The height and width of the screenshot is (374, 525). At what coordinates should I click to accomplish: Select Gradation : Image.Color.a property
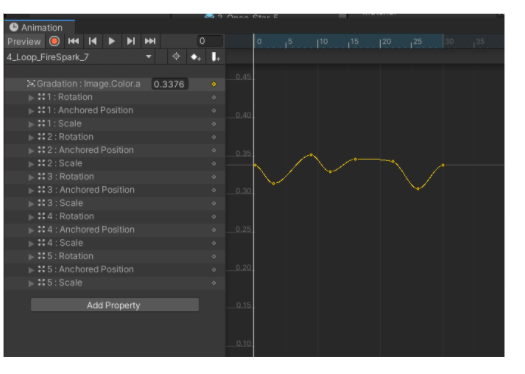[x=88, y=84]
